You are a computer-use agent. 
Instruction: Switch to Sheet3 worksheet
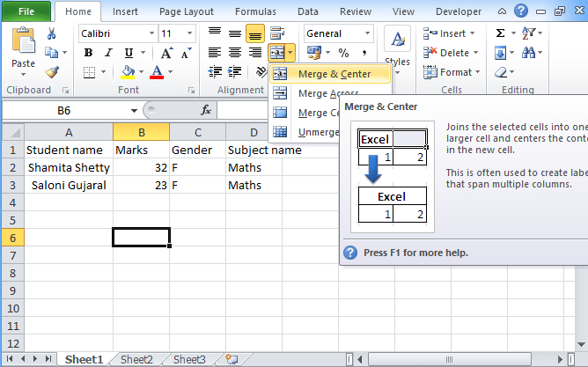[189, 359]
